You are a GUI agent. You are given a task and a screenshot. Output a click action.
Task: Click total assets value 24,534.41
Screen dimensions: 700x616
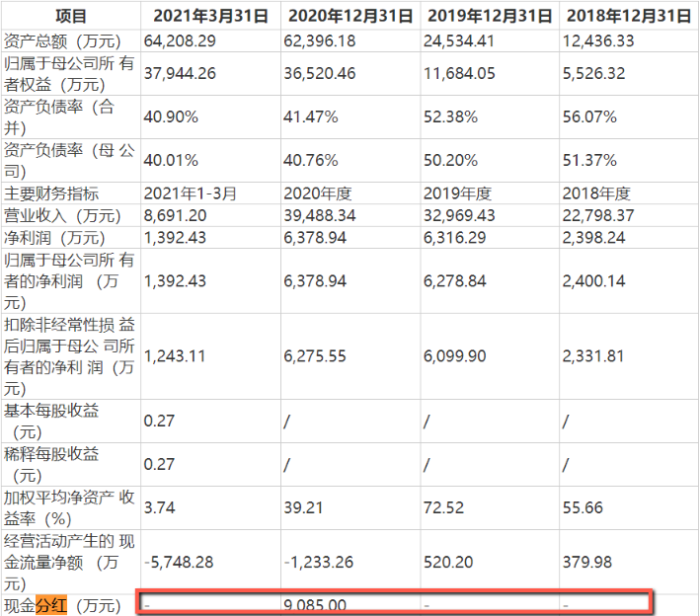point(458,41)
